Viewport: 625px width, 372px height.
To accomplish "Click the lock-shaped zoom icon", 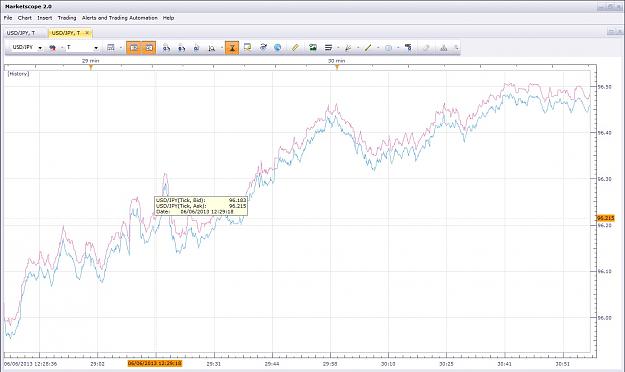I will (x=196, y=48).
